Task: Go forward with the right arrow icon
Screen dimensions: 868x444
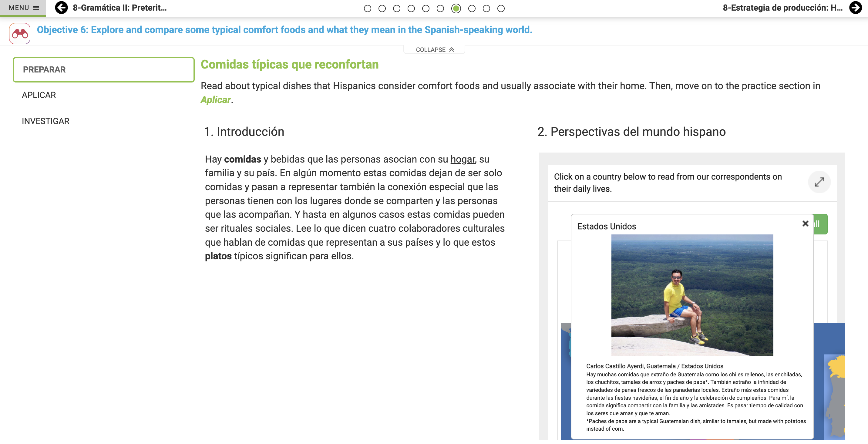Action: [x=855, y=8]
